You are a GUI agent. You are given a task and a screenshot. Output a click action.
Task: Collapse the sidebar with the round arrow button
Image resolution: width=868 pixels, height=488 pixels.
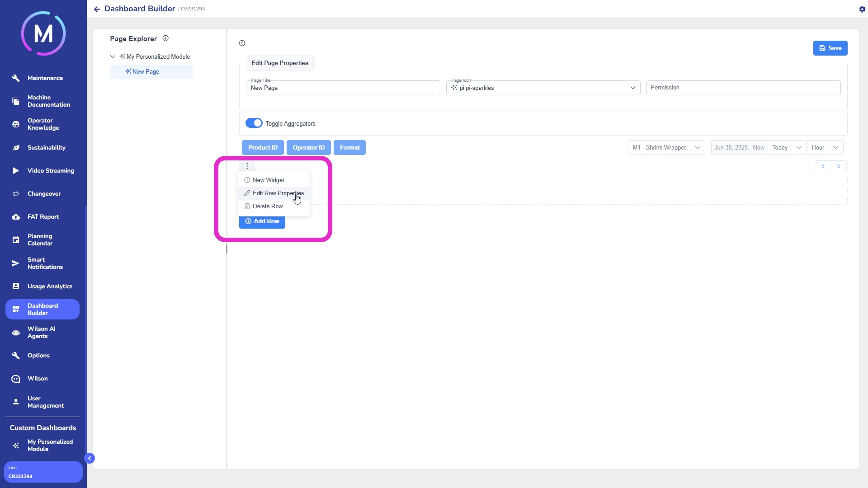click(x=90, y=458)
